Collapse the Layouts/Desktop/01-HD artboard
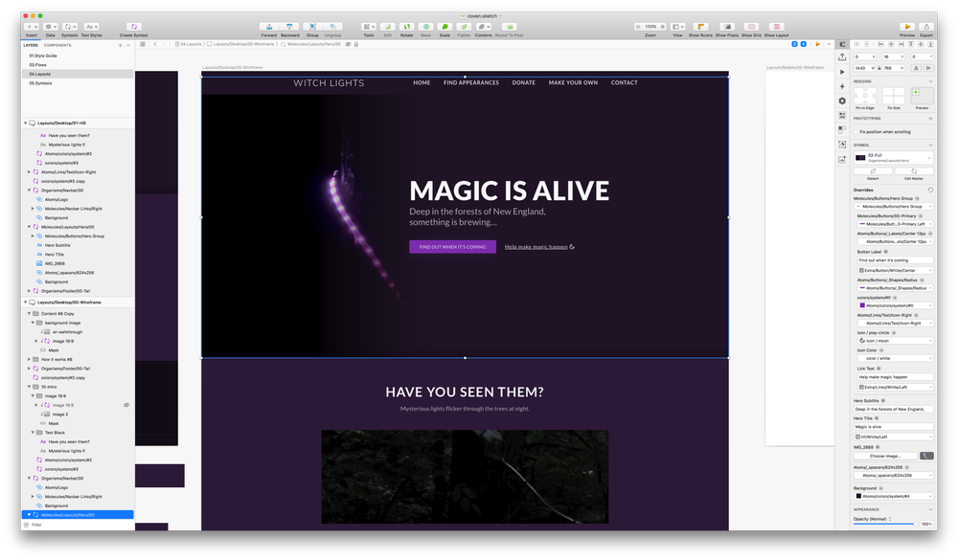Viewport: 958px width, 560px height. (x=26, y=123)
